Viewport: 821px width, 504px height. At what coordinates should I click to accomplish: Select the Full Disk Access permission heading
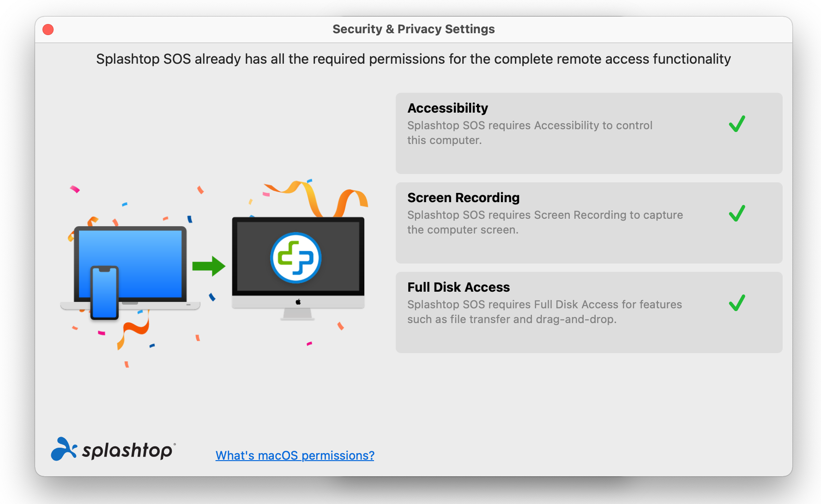click(459, 287)
